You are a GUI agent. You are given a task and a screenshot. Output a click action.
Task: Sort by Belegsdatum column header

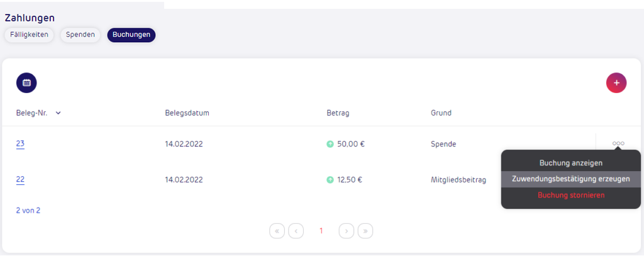coord(187,113)
